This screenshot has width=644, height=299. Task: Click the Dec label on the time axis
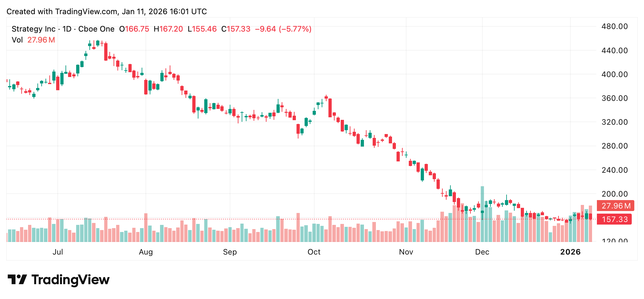pos(482,252)
